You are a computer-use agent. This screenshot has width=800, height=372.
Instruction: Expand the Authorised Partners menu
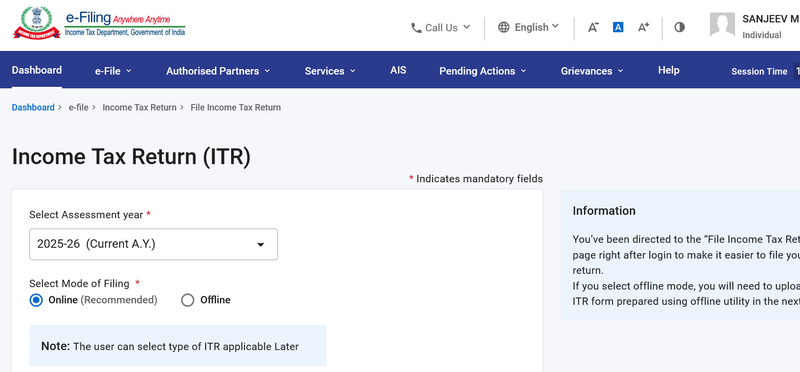(218, 71)
